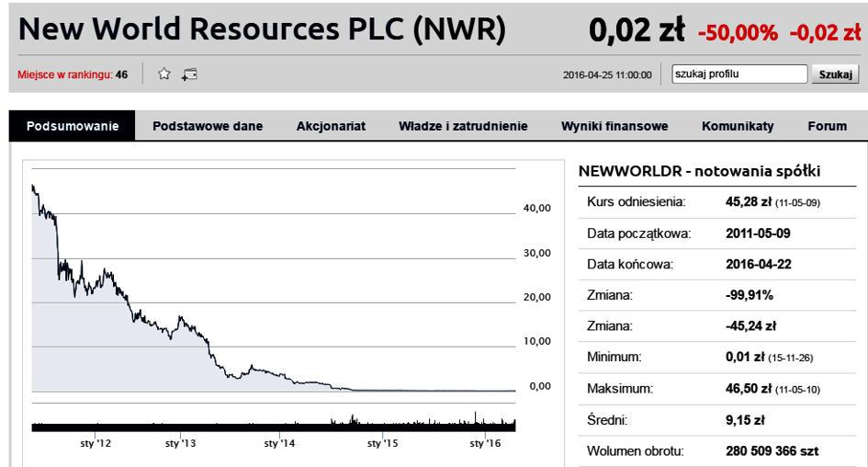Click the Miejsce w rankingu link
The image size is (868, 467).
[73, 74]
